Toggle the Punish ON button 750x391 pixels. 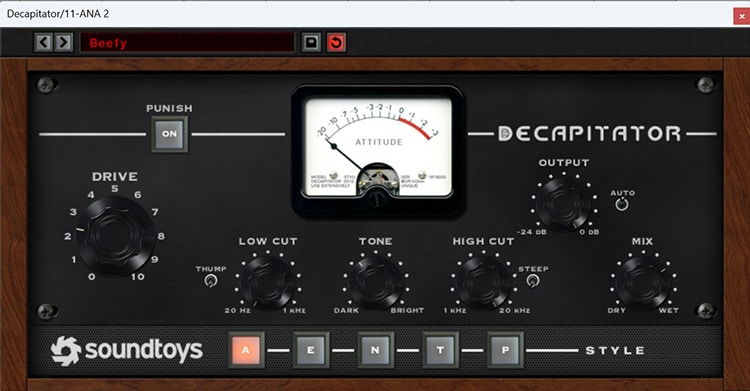169,134
